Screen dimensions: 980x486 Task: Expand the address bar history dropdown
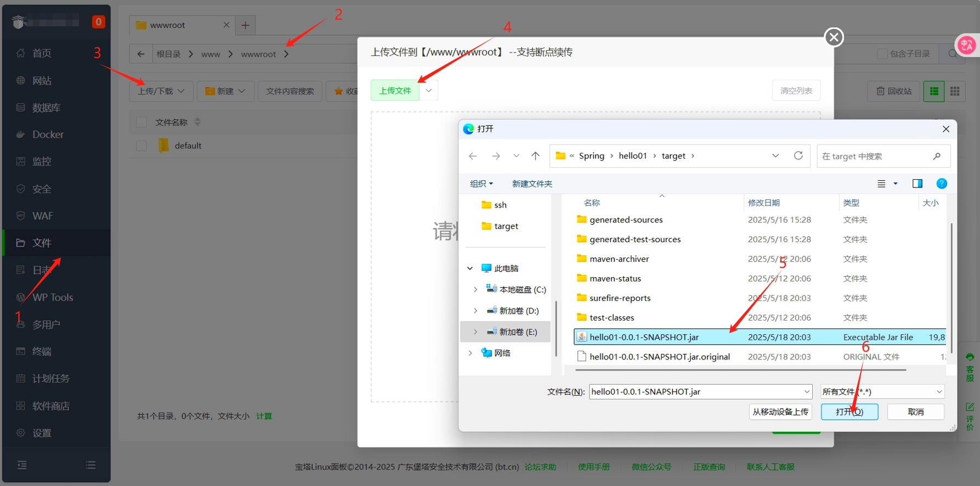(775, 156)
